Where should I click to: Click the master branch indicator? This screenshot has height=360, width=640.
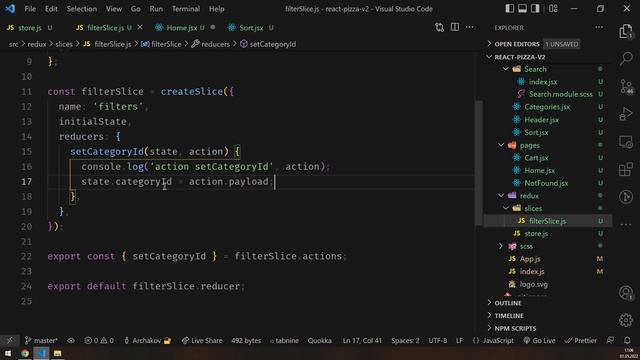pyautogui.click(x=41, y=340)
